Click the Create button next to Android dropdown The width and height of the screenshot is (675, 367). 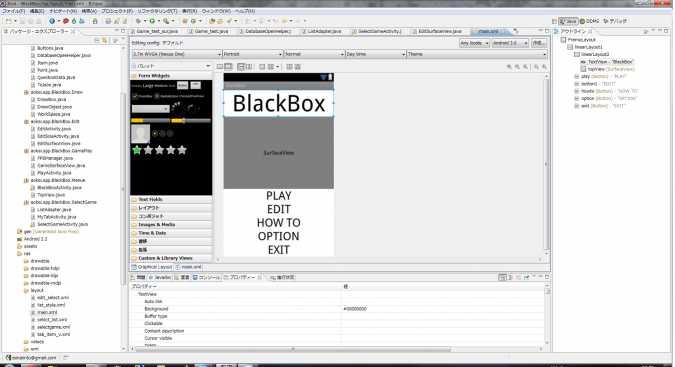[x=538, y=43]
